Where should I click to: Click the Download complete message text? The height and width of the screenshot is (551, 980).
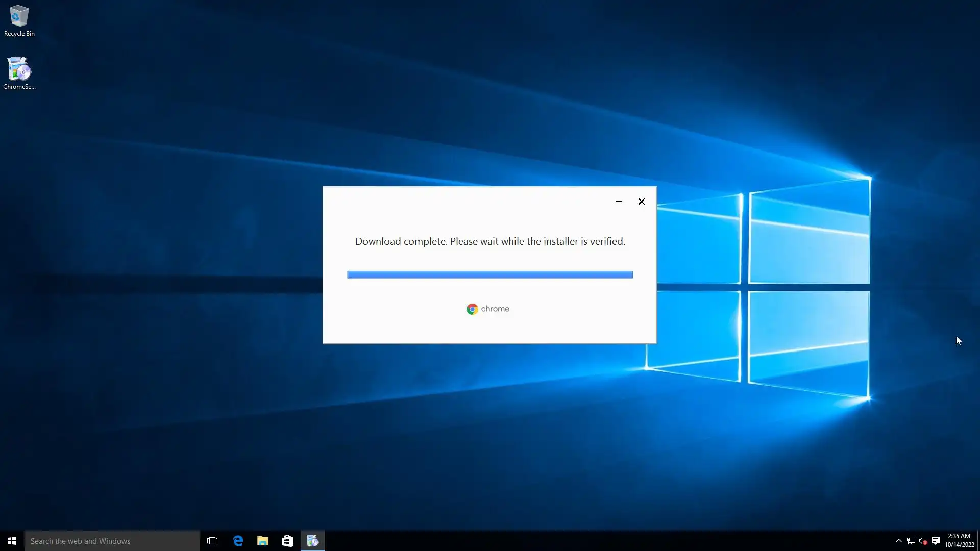490,241
